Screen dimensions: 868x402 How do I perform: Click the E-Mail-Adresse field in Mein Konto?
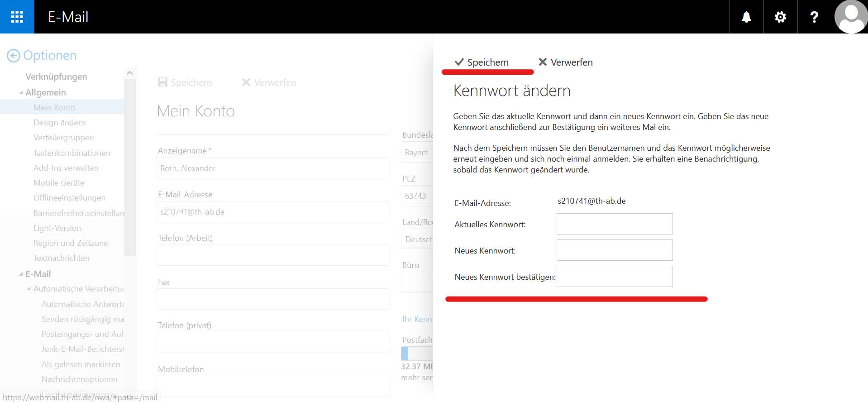click(272, 211)
